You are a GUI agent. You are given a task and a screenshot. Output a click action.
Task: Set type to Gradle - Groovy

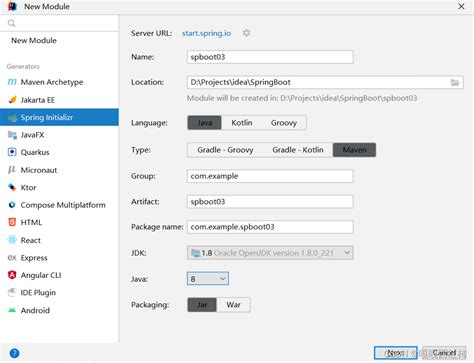[225, 150]
